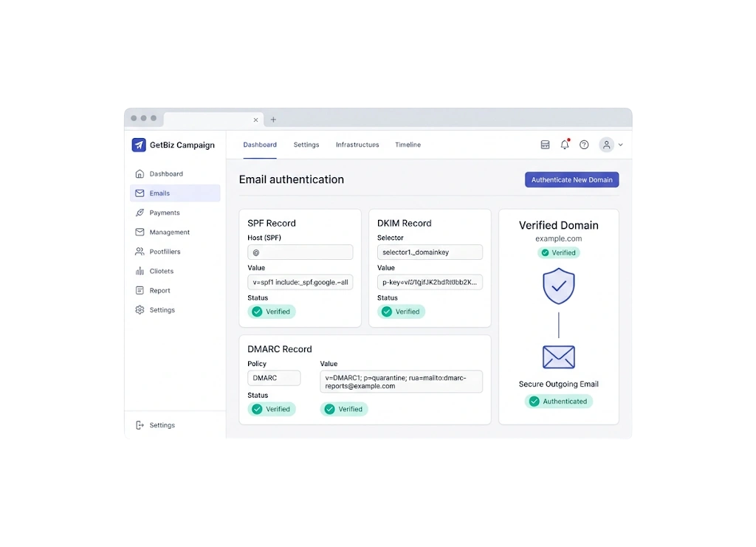Click the DKIM Record Verified status badge
The image size is (756, 547).
pos(401,312)
